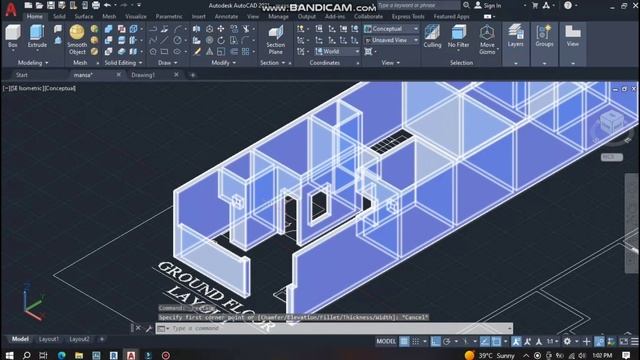Expand the Draw panel
This screenshot has width=640, height=360.
(x=168, y=63)
